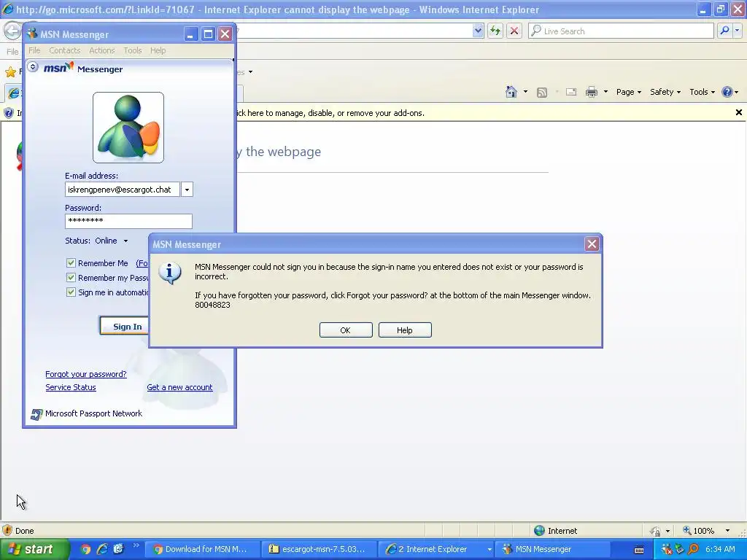Close the MSN Messenger error dialog
This screenshot has height=560, width=747.
592,244
